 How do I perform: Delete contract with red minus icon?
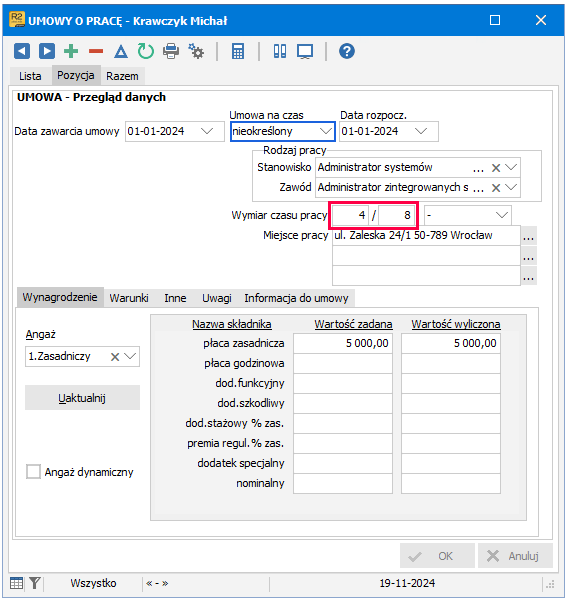[96, 51]
